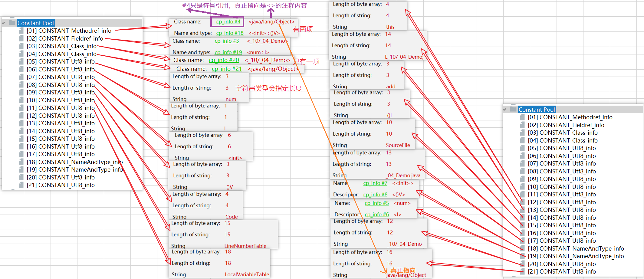644x279 pixels.
Task: Select [11] CONSTANT_Utf8_info text in left tree
Action: tap(61, 108)
